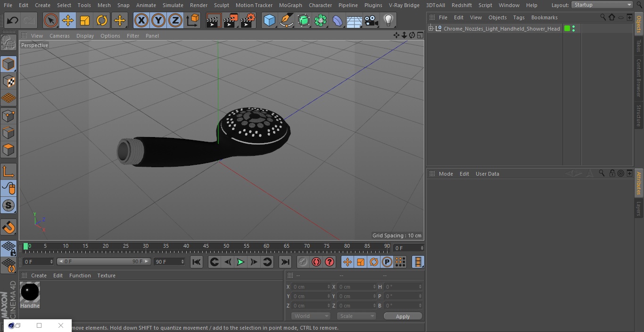Image resolution: width=644 pixels, height=332 pixels.
Task: Select the Handheld material thumbnail
Action: (x=30, y=292)
